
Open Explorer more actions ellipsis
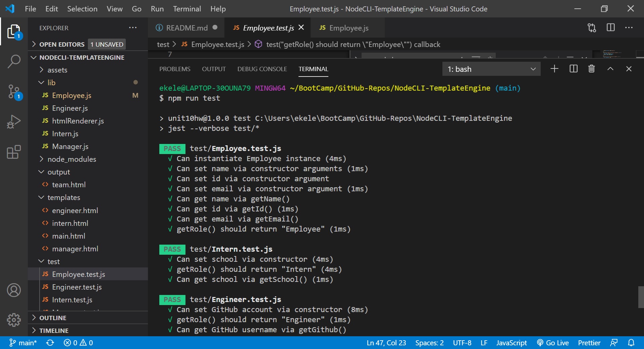133,28
